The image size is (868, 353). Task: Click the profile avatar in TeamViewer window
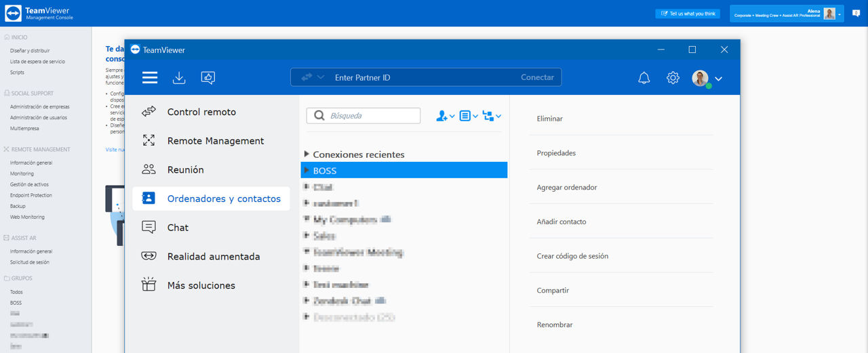tap(701, 78)
